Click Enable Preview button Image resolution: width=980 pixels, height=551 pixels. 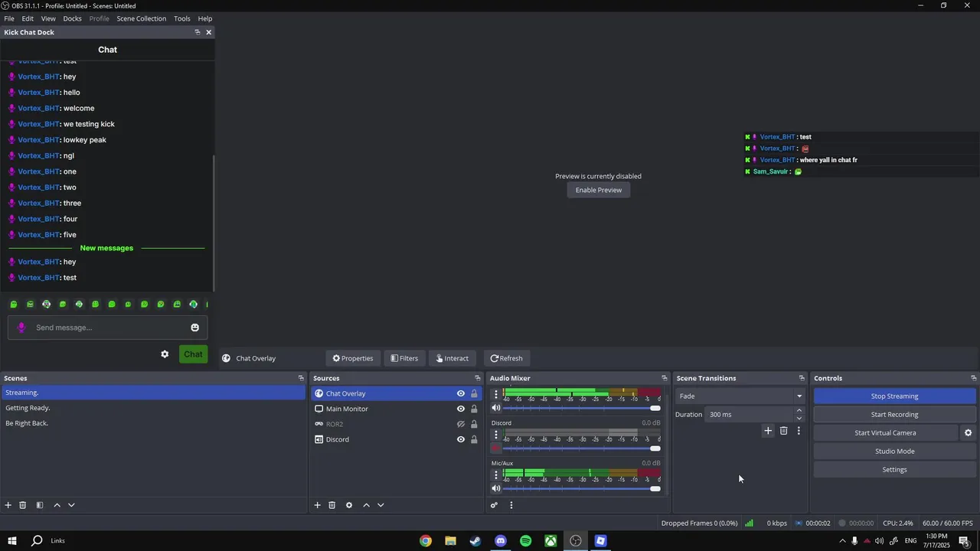(599, 190)
